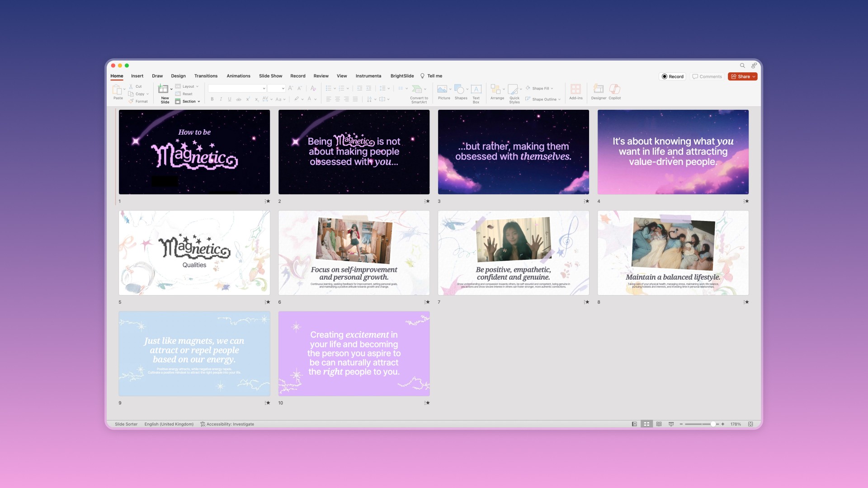Launch Copilot from the ribbon
This screenshot has height=488, width=868.
tap(614, 89)
